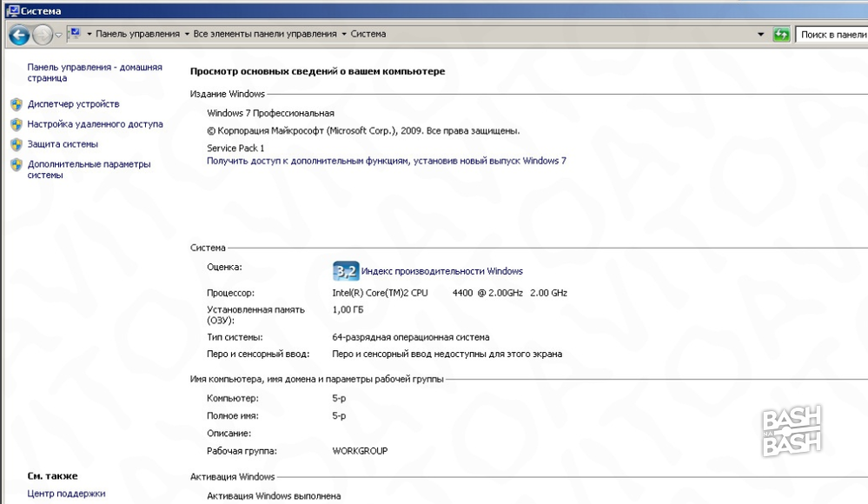Open the new Windows 7 edition upgrade link
This screenshot has height=504, width=868.
(387, 161)
